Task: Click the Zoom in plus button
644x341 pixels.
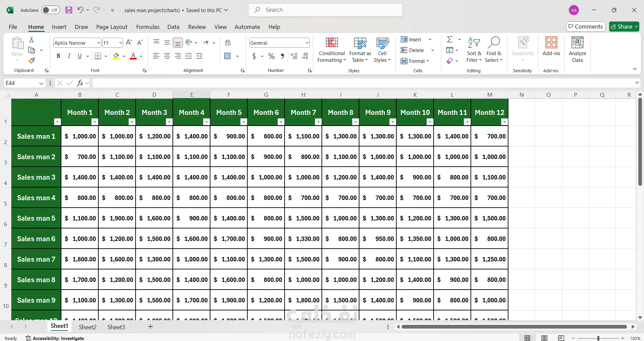Action: (623, 338)
